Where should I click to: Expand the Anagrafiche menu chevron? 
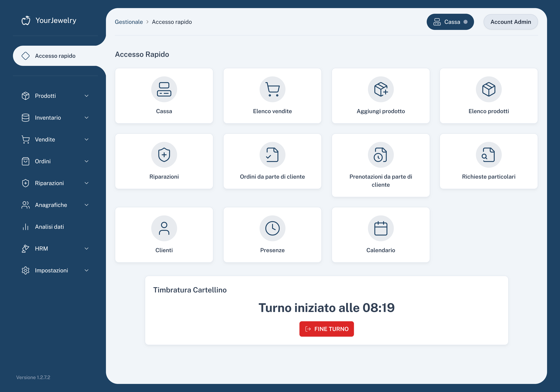point(87,205)
